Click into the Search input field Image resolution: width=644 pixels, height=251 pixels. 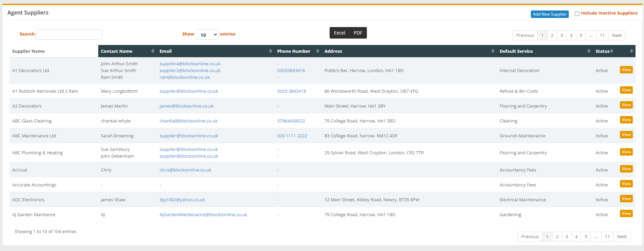pyautogui.click(x=69, y=35)
